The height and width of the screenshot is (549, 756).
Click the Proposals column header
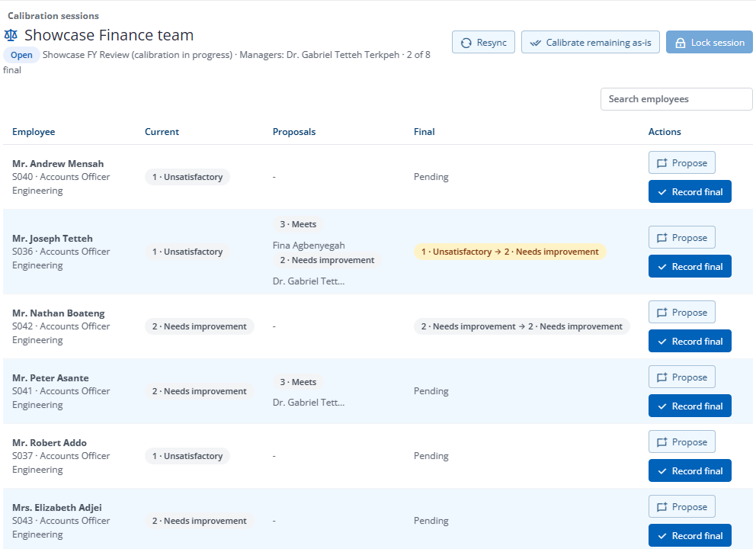pos(294,132)
